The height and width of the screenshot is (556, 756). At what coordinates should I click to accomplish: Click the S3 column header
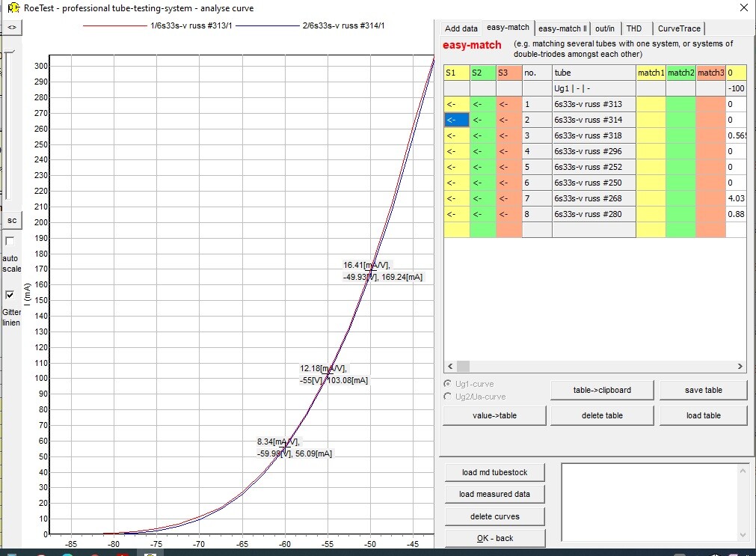pos(508,73)
